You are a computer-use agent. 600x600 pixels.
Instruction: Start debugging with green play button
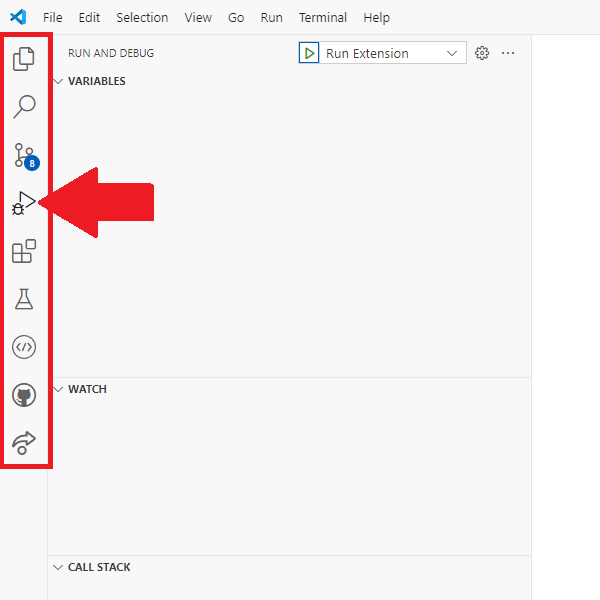coord(309,53)
